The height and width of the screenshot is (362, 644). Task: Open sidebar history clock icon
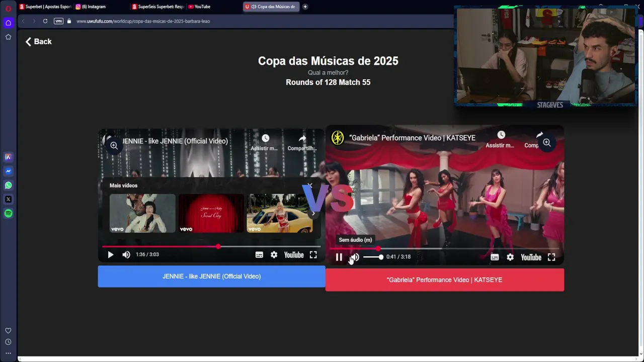click(x=8, y=342)
